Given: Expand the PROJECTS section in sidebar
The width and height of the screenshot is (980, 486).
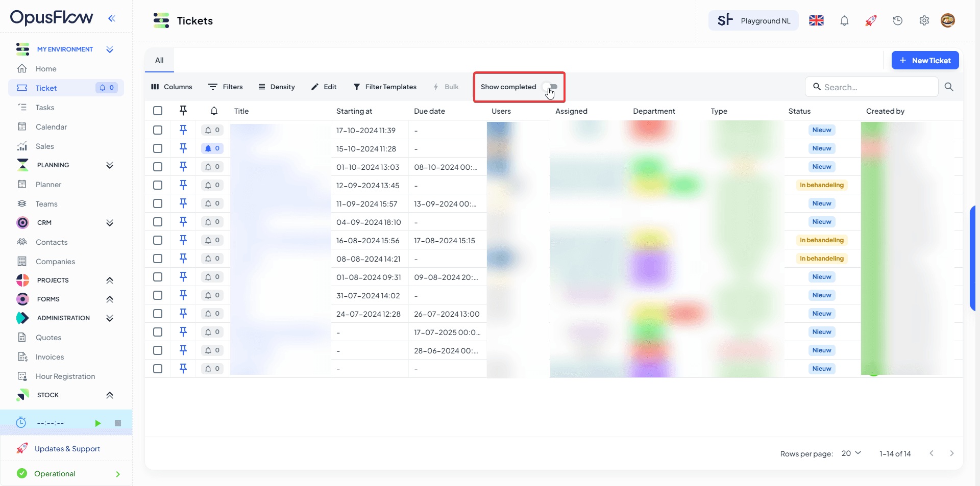Looking at the screenshot, I should click(x=109, y=280).
